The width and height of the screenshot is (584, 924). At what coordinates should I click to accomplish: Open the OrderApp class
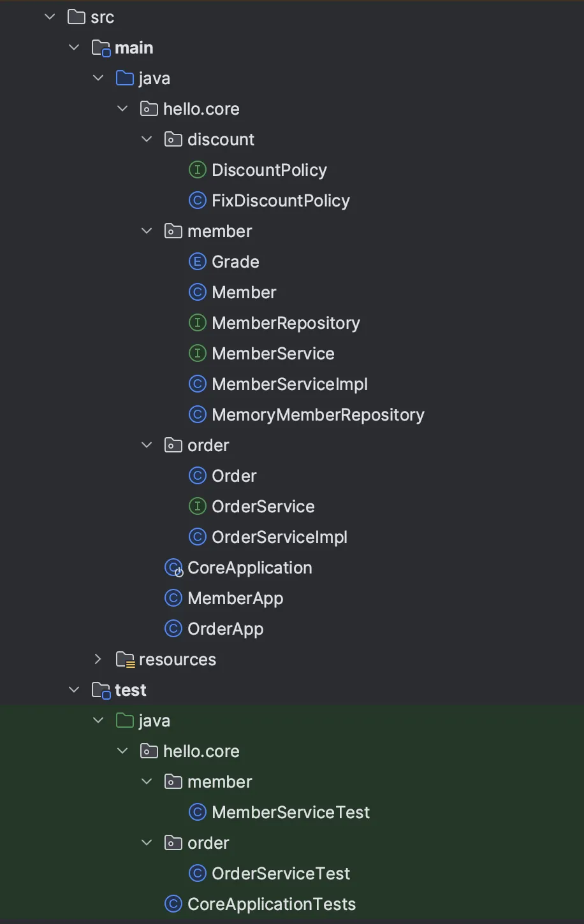(225, 629)
